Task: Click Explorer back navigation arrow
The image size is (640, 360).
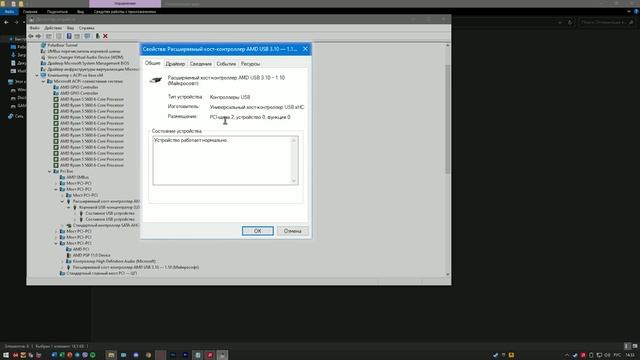Action: (6, 22)
